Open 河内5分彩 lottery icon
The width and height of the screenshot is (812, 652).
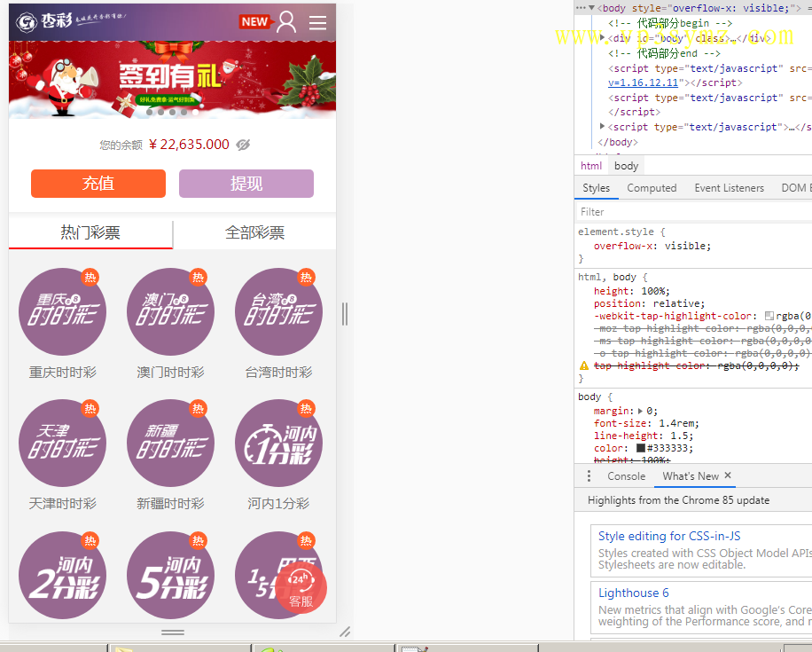click(170, 575)
